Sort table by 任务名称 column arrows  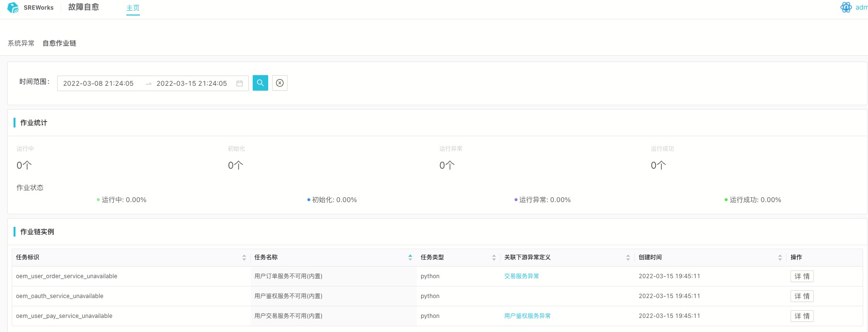pos(410,257)
